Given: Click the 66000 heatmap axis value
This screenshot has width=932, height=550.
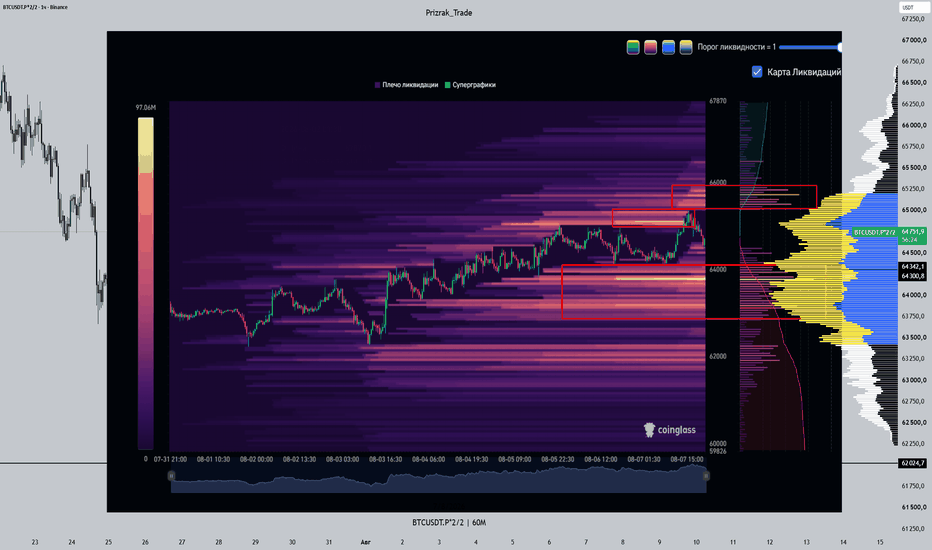Looking at the screenshot, I should point(717,183).
